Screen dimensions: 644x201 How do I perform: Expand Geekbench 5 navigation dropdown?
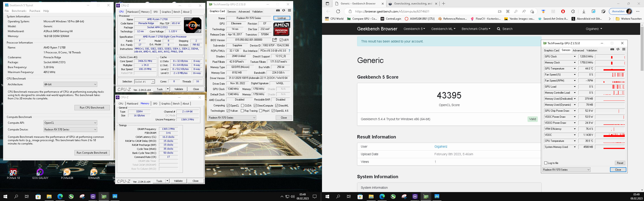(x=414, y=29)
